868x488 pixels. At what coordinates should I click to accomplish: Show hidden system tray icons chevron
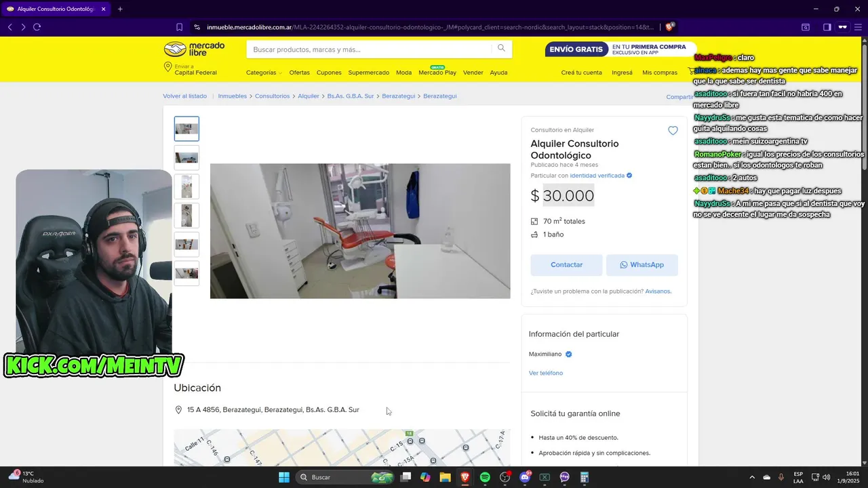click(751, 477)
